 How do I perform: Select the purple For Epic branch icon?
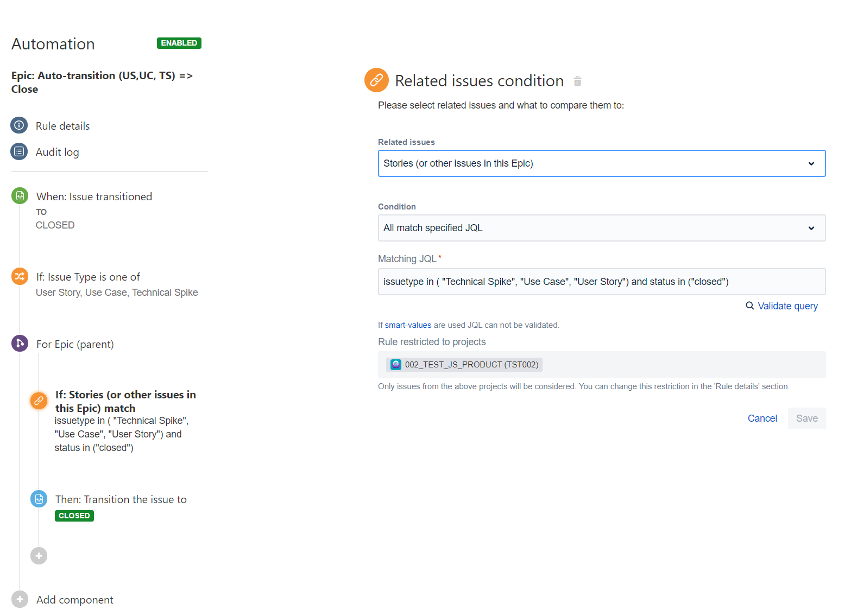pyautogui.click(x=20, y=343)
